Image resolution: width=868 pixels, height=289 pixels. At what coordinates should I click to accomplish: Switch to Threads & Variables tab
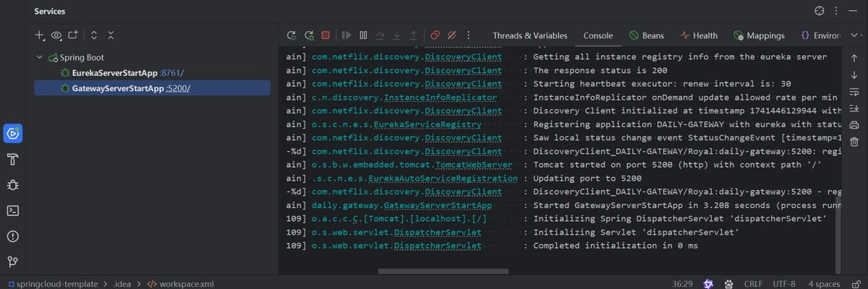pyautogui.click(x=530, y=35)
